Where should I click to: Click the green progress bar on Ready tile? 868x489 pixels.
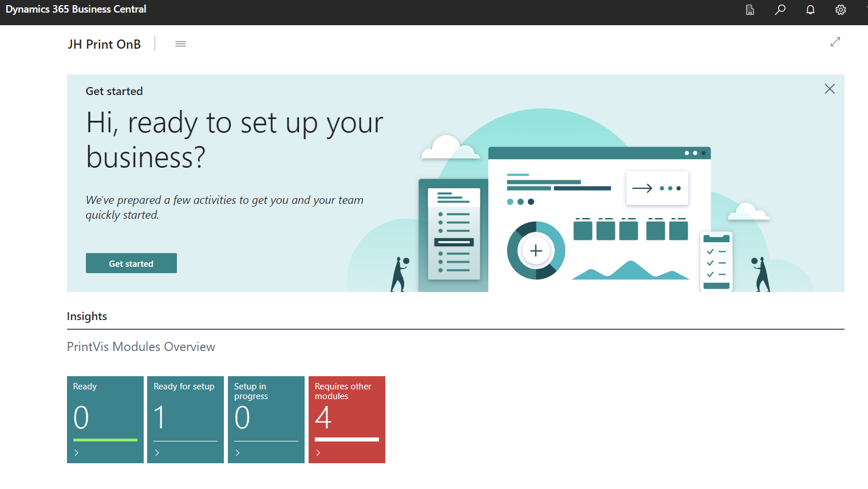point(105,440)
